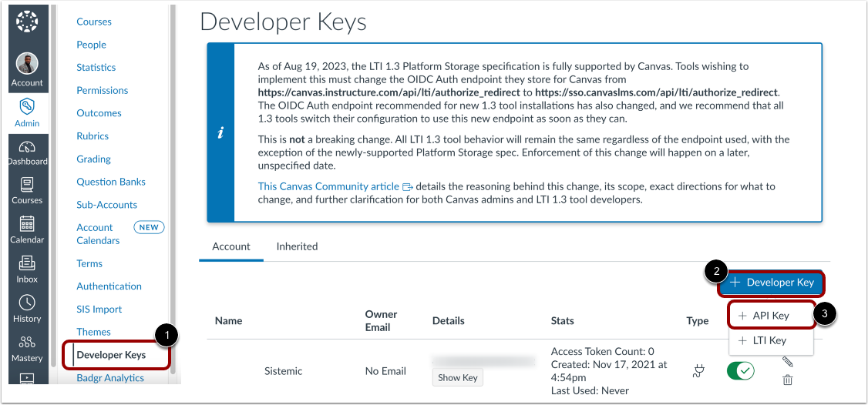Open Sub-Accounts in the sidebar
Image resolution: width=868 pixels, height=405 pixels.
107,205
